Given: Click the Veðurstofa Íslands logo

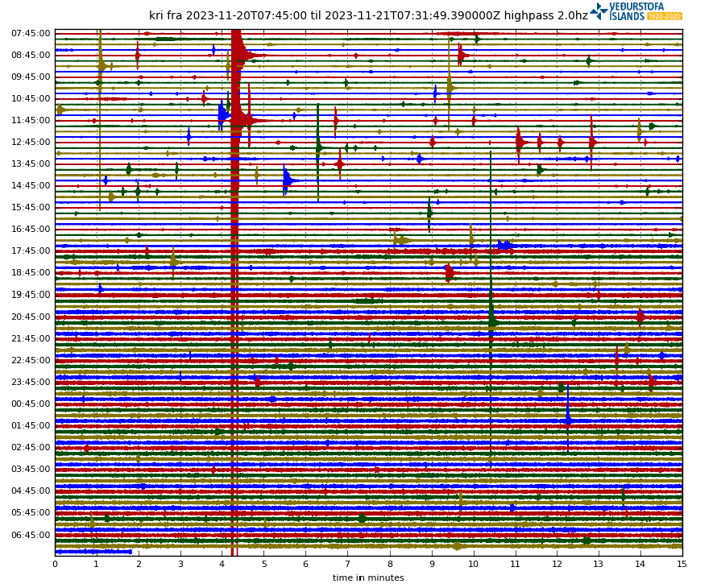Looking at the screenshot, I should tap(636, 11).
